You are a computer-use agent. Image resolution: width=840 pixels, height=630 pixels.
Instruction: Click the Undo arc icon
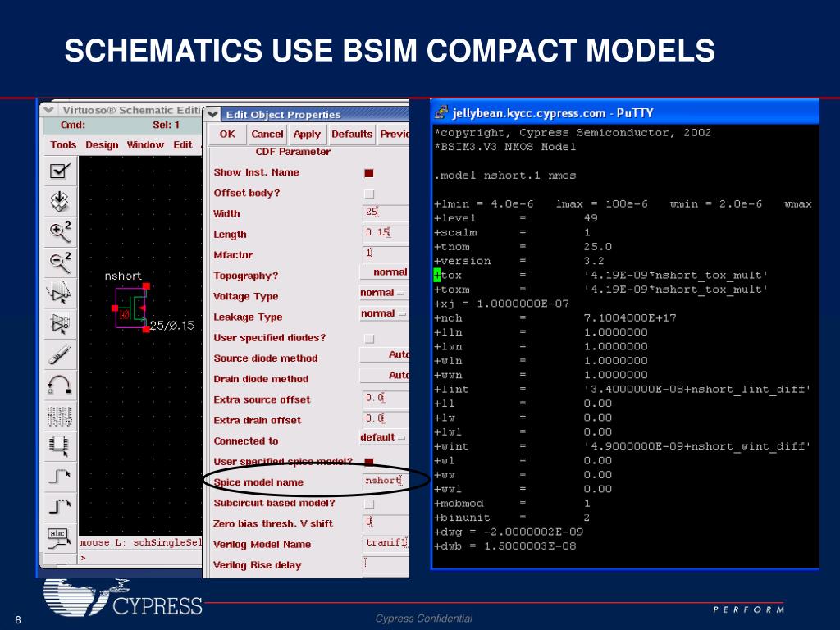[59, 385]
